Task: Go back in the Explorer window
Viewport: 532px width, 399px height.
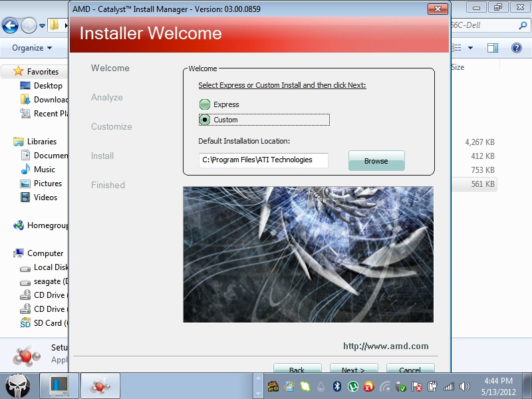Action: tap(10, 25)
